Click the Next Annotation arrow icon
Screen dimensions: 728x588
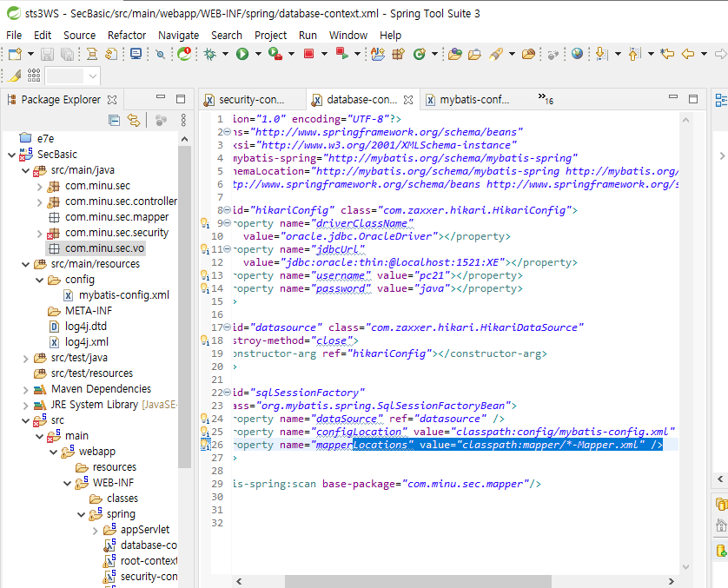coord(602,55)
